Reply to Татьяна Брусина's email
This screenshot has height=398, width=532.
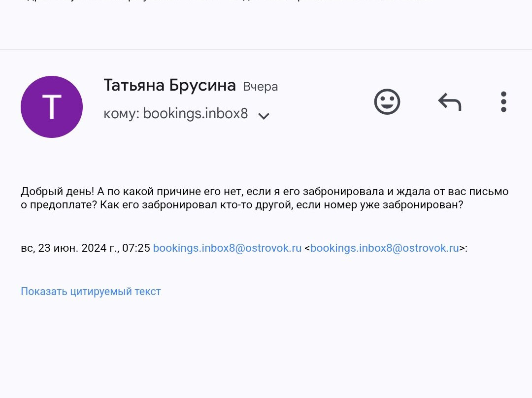click(449, 102)
